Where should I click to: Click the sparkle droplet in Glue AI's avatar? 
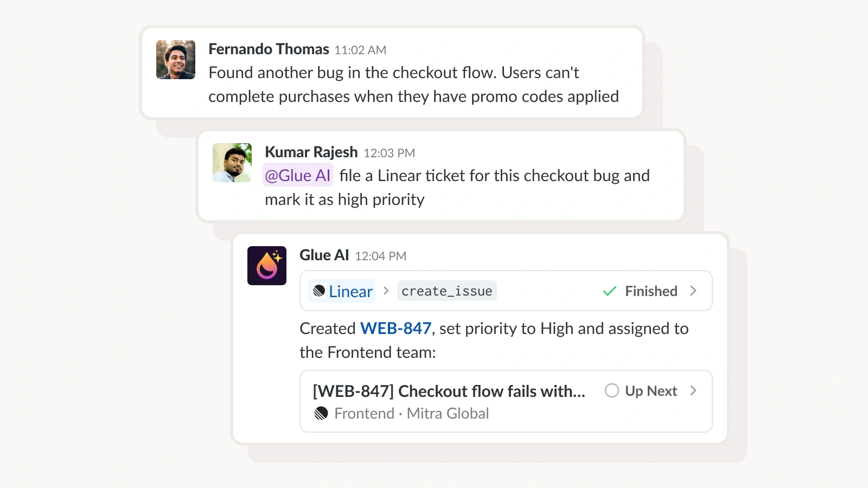(x=276, y=255)
